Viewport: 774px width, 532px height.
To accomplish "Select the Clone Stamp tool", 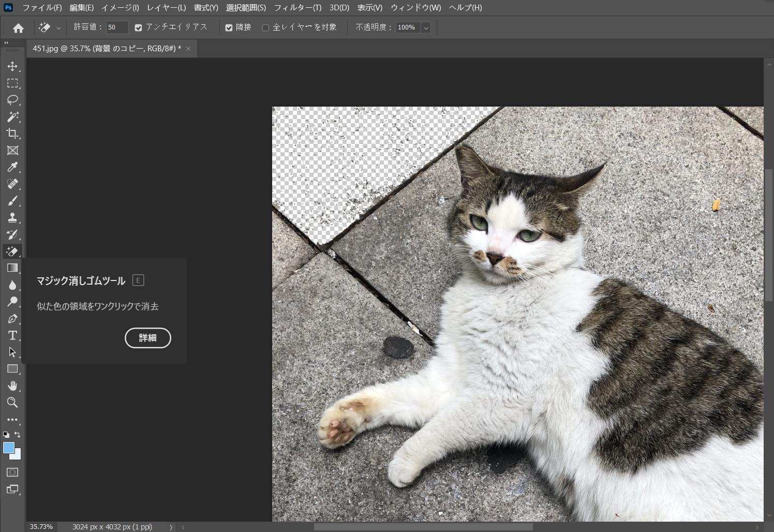I will (x=12, y=217).
